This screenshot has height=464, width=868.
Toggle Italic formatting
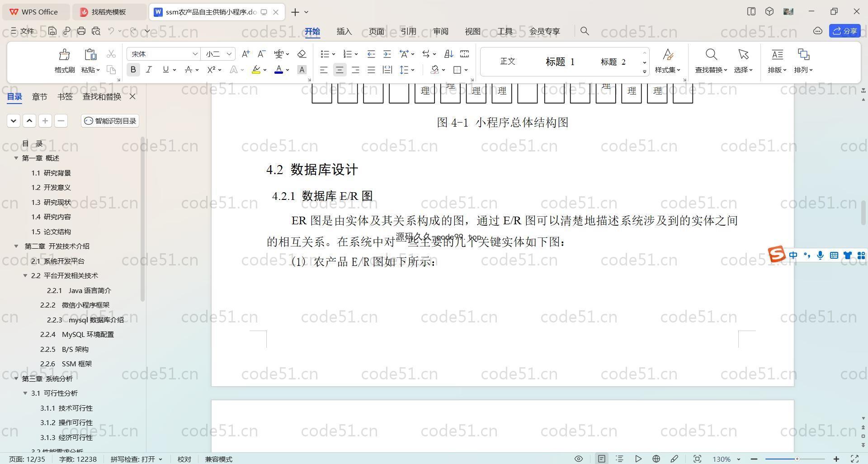pyautogui.click(x=149, y=70)
